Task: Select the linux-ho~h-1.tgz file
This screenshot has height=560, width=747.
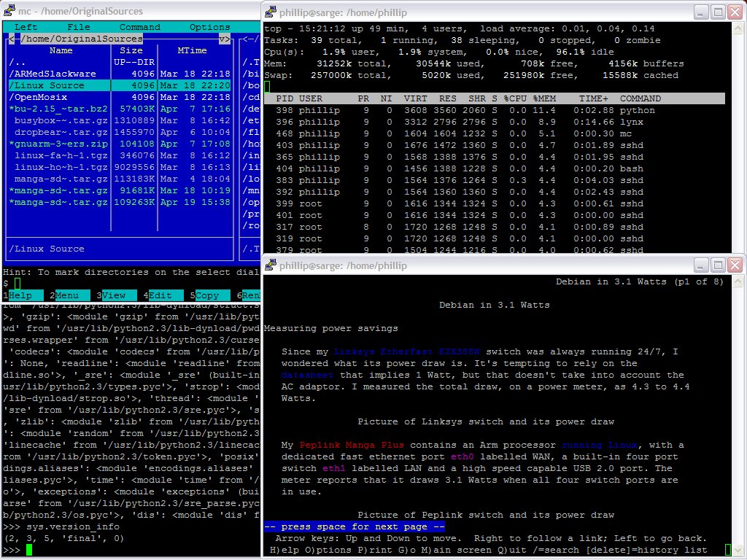Action: (x=120, y=167)
